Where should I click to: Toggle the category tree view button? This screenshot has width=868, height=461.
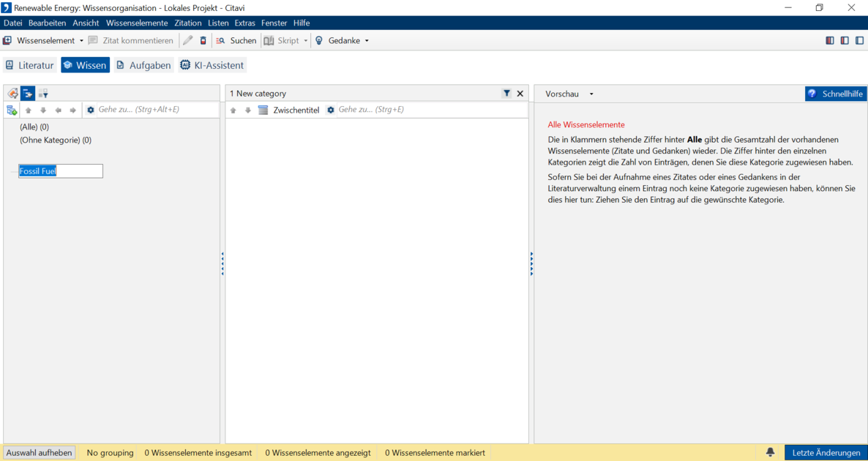(x=28, y=94)
